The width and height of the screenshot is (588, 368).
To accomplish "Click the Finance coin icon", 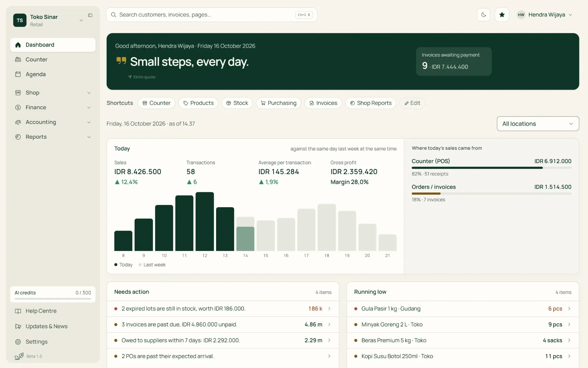I will tap(18, 107).
